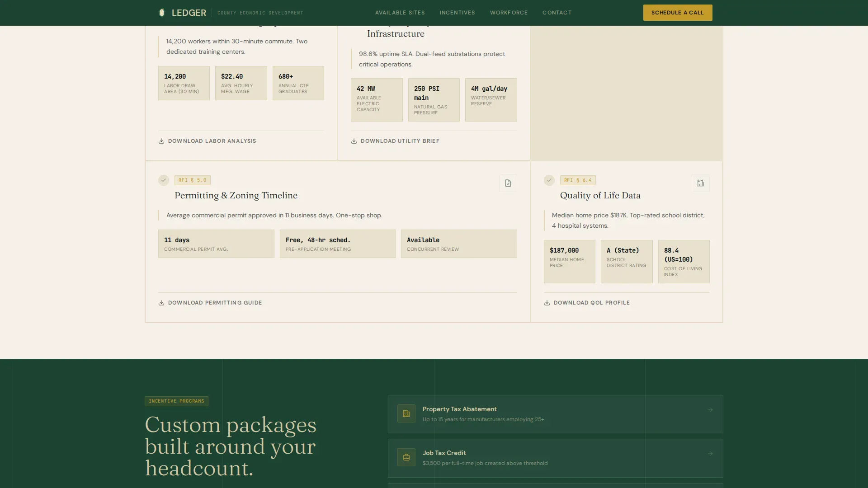Select the 680+ Annual CTE Graduates stat

coord(298,83)
